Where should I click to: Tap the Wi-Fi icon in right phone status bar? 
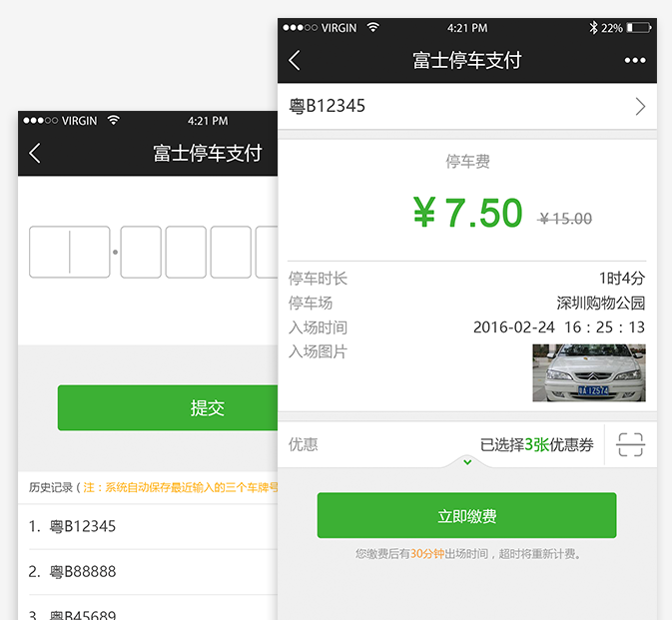pos(372,28)
